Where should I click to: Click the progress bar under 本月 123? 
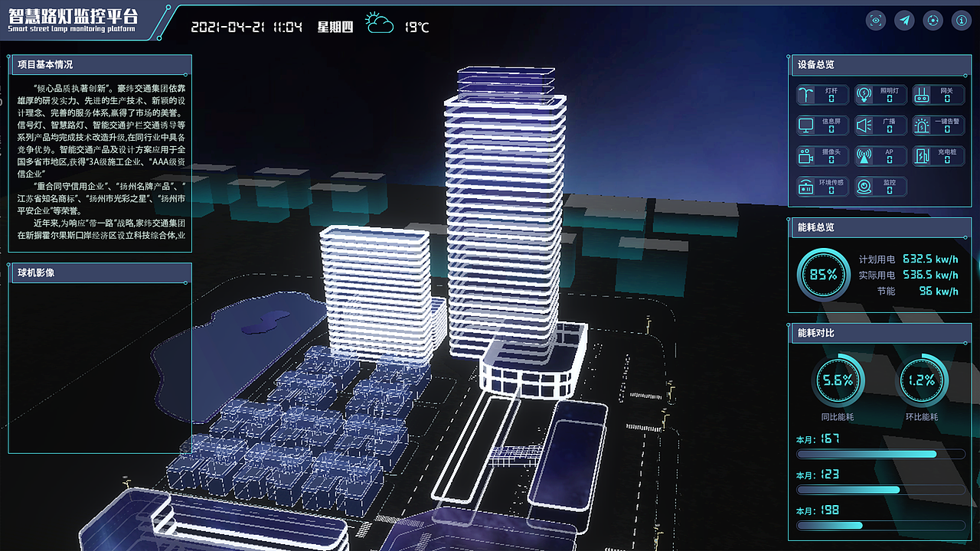pos(881,490)
